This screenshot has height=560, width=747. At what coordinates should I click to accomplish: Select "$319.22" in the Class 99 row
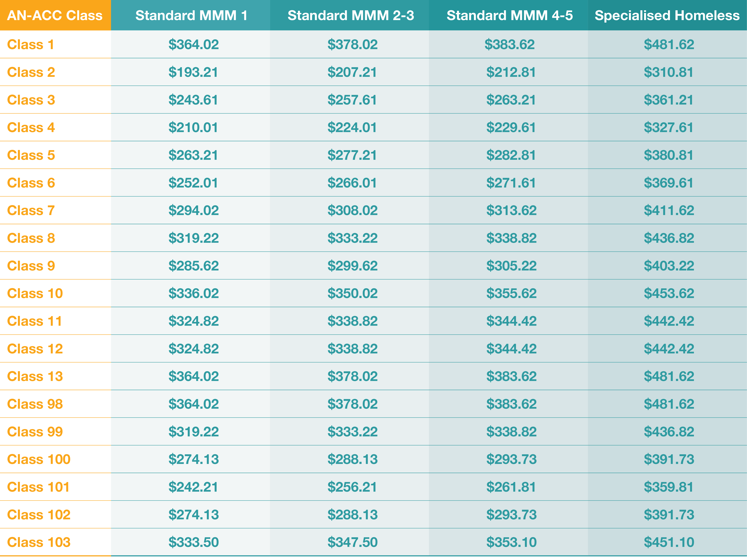tap(194, 432)
